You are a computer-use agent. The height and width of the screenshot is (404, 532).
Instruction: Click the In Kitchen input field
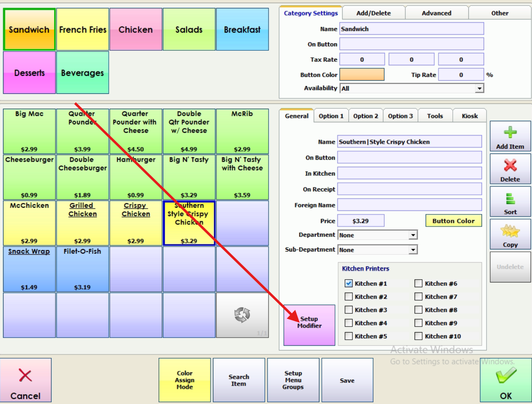(x=409, y=173)
